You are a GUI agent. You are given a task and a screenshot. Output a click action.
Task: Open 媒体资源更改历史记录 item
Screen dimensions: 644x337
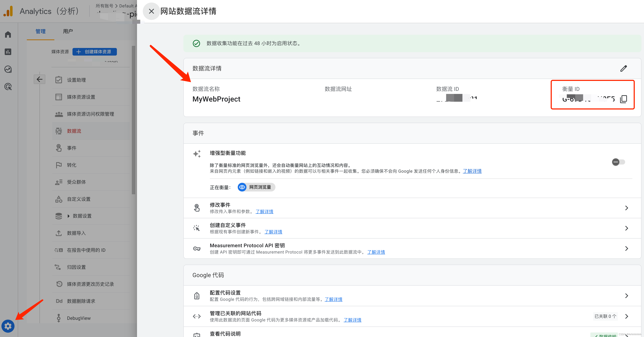point(91,284)
